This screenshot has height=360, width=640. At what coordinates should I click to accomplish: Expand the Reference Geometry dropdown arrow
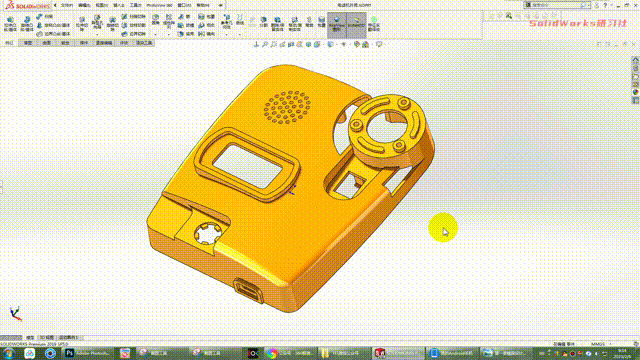[x=227, y=34]
